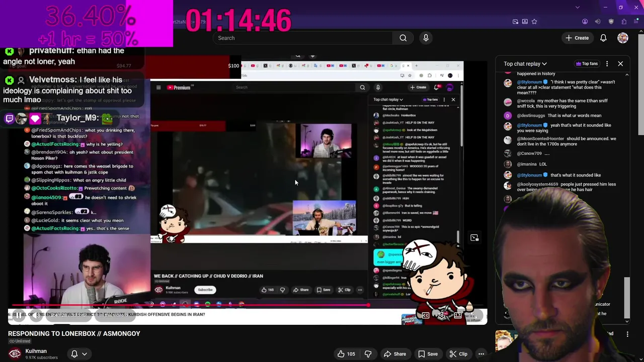Click the video title RESPONDING TO LONERBOX

coord(74,333)
